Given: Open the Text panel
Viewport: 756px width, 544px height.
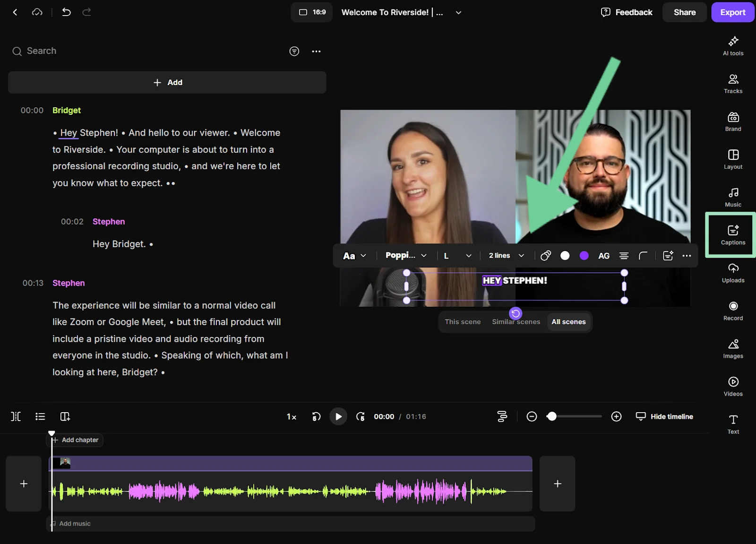Looking at the screenshot, I should tap(733, 424).
